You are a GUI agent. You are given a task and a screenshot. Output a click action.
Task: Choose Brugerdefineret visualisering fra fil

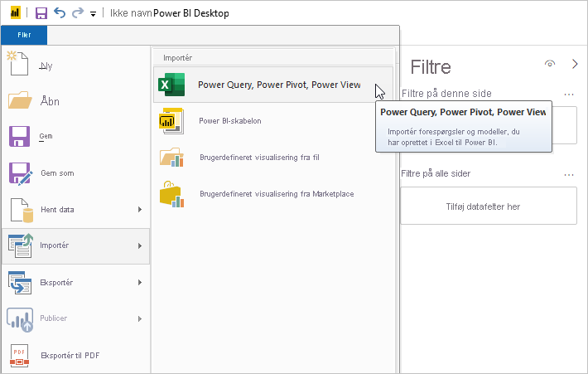click(272, 157)
